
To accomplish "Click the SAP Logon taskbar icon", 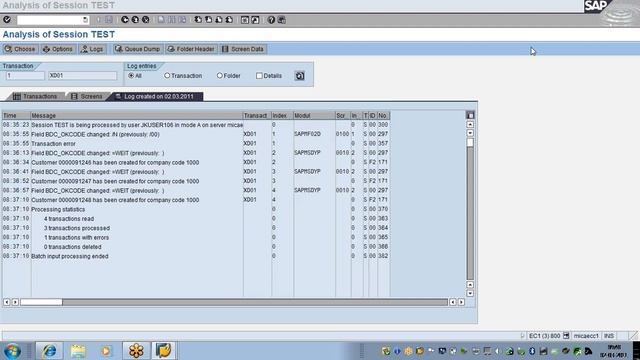I will coord(164,351).
